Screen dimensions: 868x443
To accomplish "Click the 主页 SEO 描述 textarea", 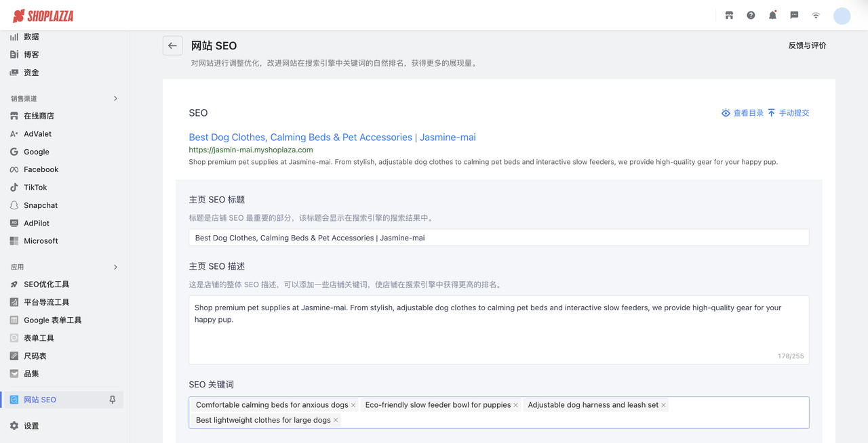I will [x=498, y=330].
